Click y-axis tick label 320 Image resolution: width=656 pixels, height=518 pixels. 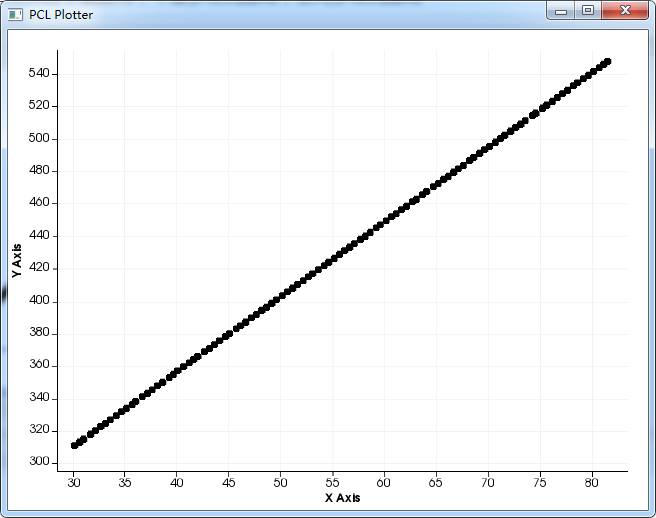(39, 430)
